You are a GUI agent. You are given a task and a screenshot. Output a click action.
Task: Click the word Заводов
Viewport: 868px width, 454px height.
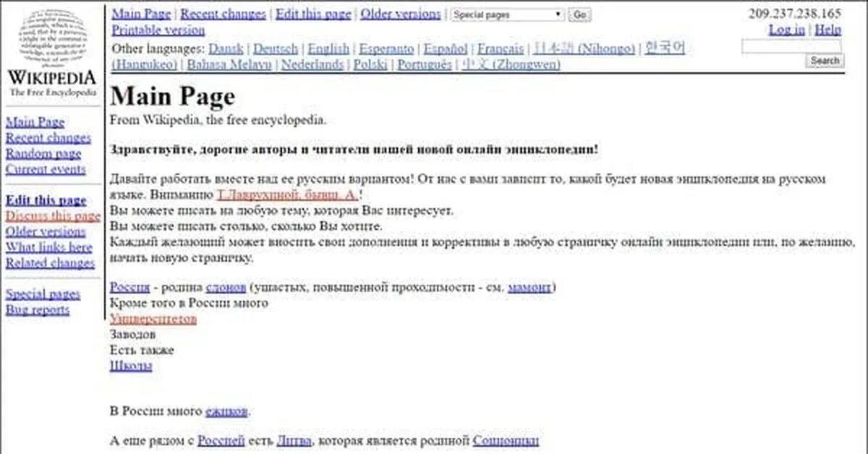tap(132, 335)
